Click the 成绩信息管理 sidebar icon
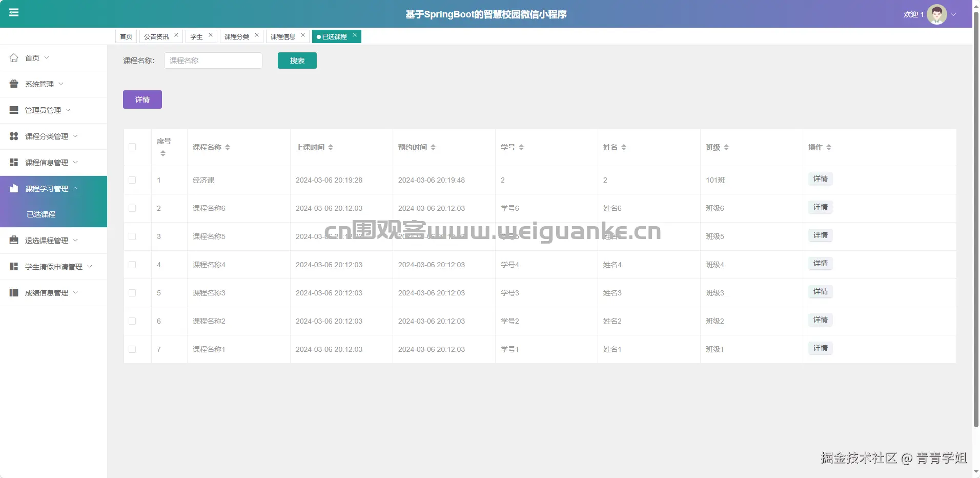Screen dimensions: 980x478 14,293
